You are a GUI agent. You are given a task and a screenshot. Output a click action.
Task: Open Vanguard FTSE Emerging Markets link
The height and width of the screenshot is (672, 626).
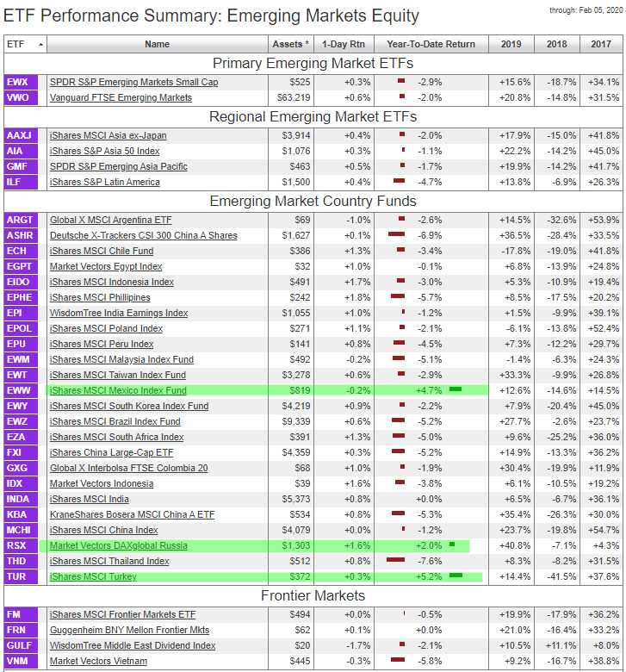coord(121,97)
